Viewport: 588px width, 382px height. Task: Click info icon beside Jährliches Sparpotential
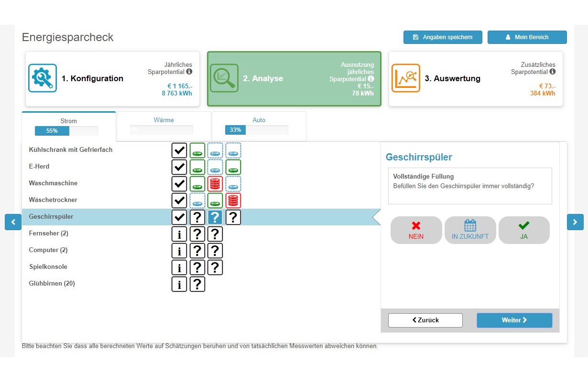coord(189,72)
